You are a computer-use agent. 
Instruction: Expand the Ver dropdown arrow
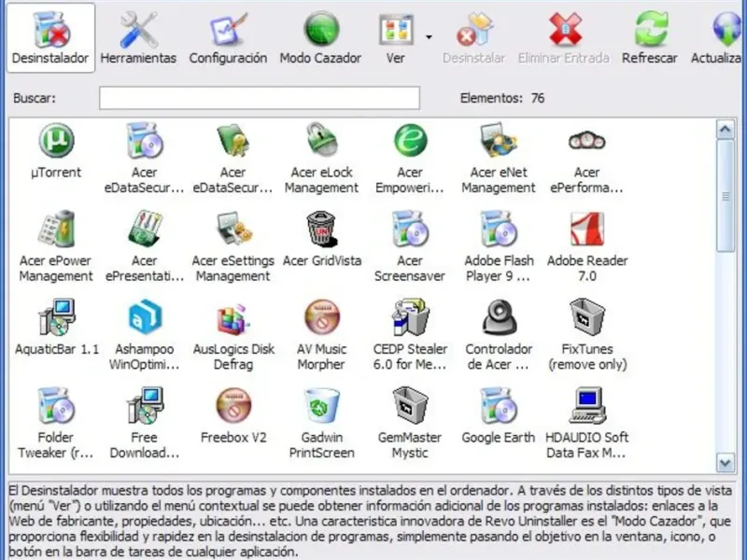coord(429,36)
